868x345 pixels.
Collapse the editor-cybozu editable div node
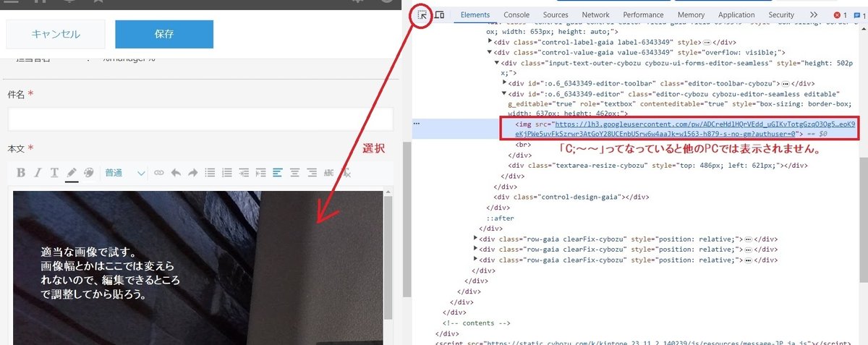[505, 95]
